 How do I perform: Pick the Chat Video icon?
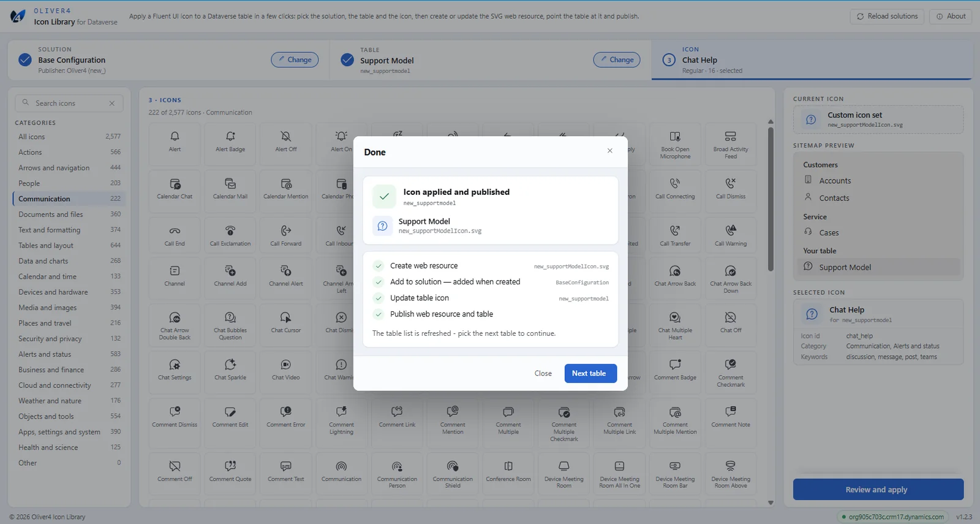(286, 372)
